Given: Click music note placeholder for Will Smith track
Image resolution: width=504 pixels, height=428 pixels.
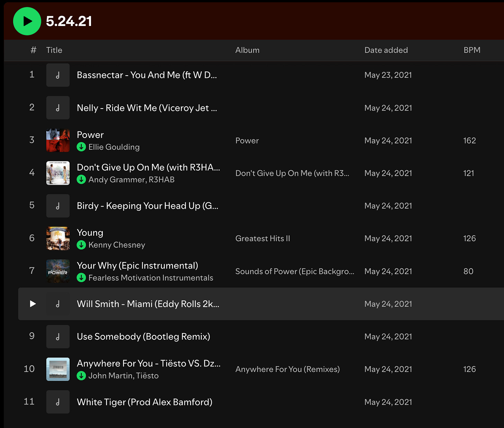Looking at the screenshot, I should (58, 304).
